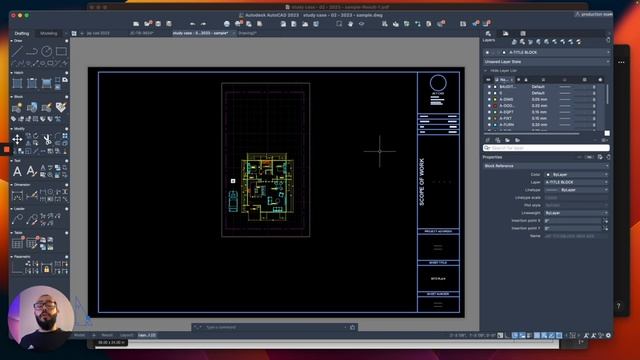Open the Layers palette tab icon
Image resolution: width=640 pixels, height=360 pixels.
[x=489, y=33]
